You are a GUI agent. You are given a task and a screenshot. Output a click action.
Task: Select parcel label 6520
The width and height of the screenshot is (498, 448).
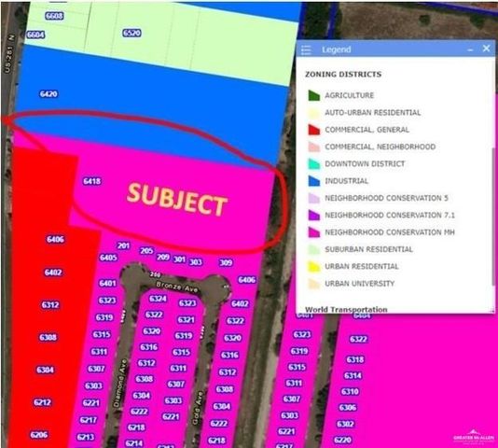[131, 33]
